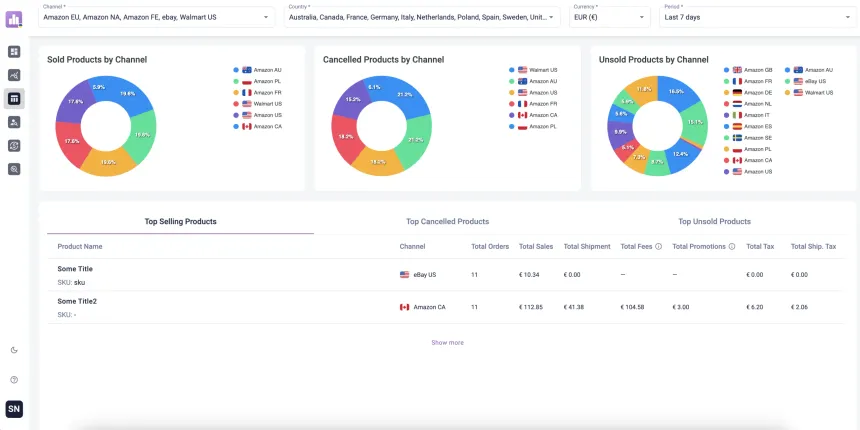The height and width of the screenshot is (430, 860).
Task: Select the highlighted products icon in sidebar
Action: (14, 99)
